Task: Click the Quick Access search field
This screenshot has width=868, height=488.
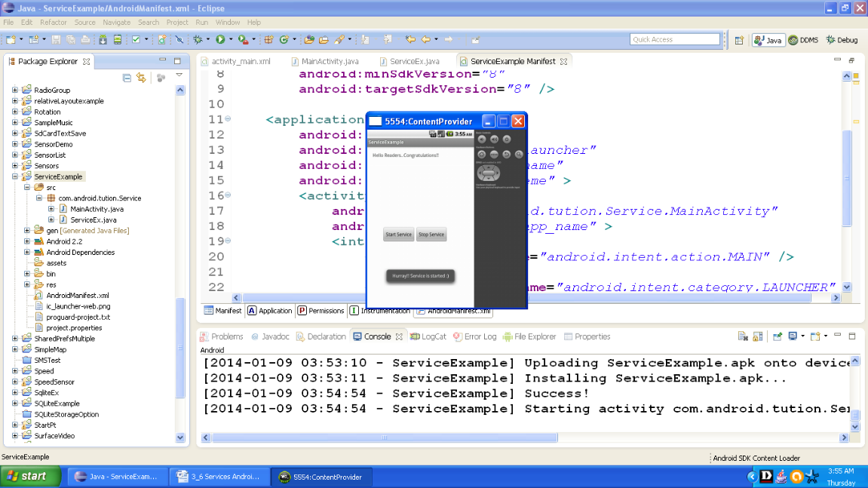Action: [x=675, y=38]
